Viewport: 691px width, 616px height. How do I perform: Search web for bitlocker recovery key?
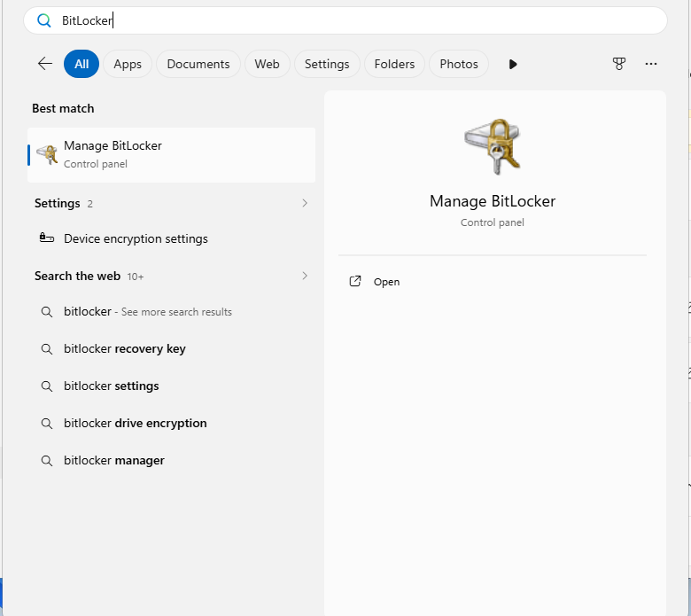pyautogui.click(x=172, y=349)
